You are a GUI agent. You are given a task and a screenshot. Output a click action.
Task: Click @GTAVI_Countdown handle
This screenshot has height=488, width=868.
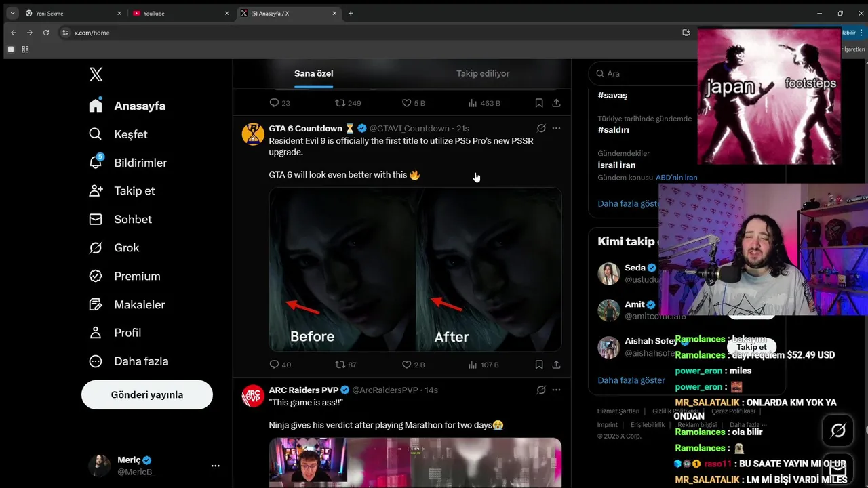(409, 128)
